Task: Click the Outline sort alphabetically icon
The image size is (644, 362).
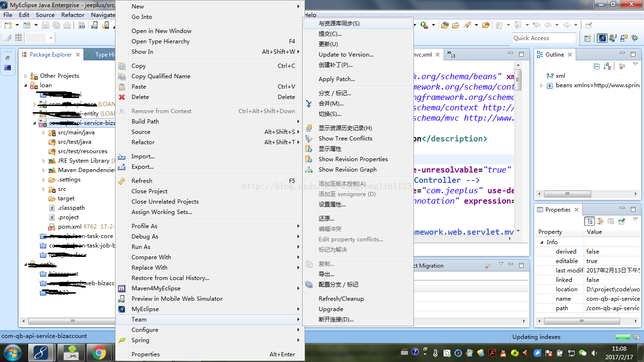Action: tap(608, 66)
